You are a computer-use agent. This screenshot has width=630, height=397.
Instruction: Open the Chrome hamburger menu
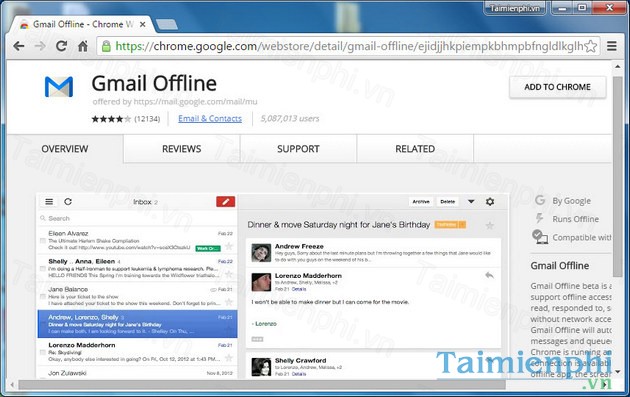pyautogui.click(x=612, y=46)
